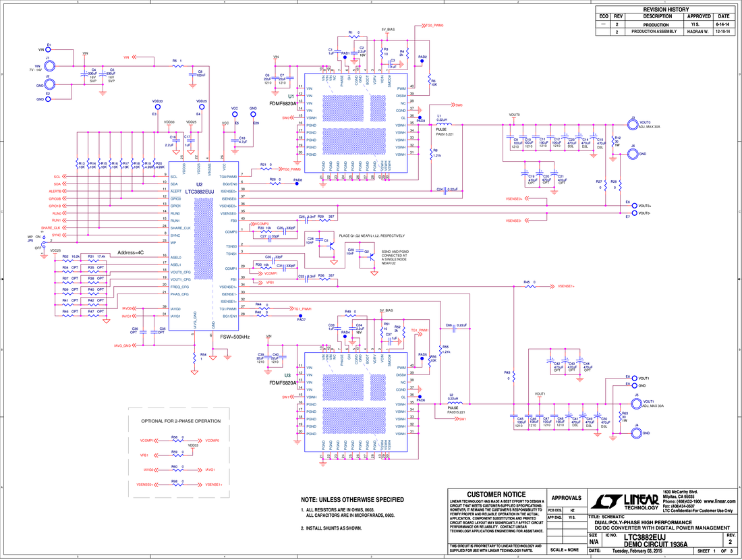
Task: Click the Tuesday, February 03, 2015 date
Action: point(637,551)
